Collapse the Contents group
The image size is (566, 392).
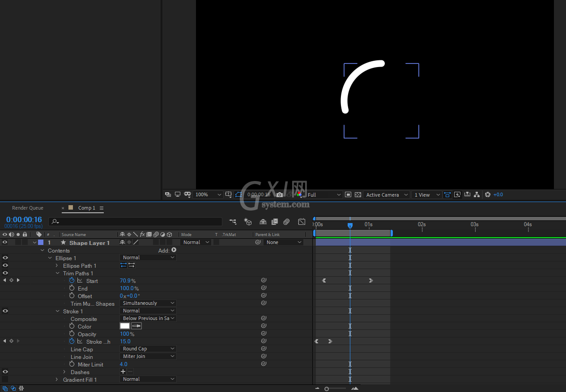[43, 251]
